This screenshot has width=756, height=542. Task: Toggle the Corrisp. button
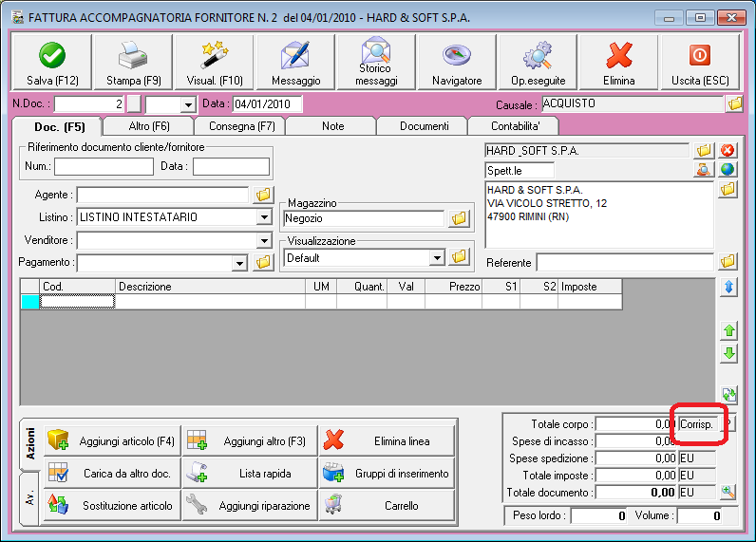[696, 424]
